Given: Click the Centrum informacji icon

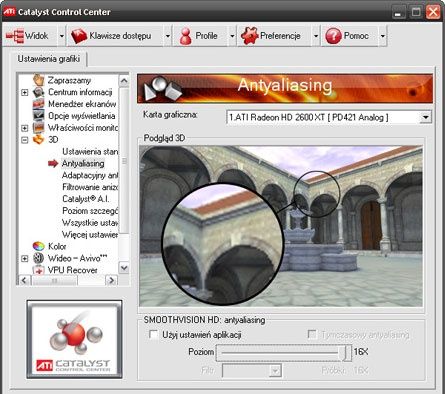Looking at the screenshot, I should (39, 92).
